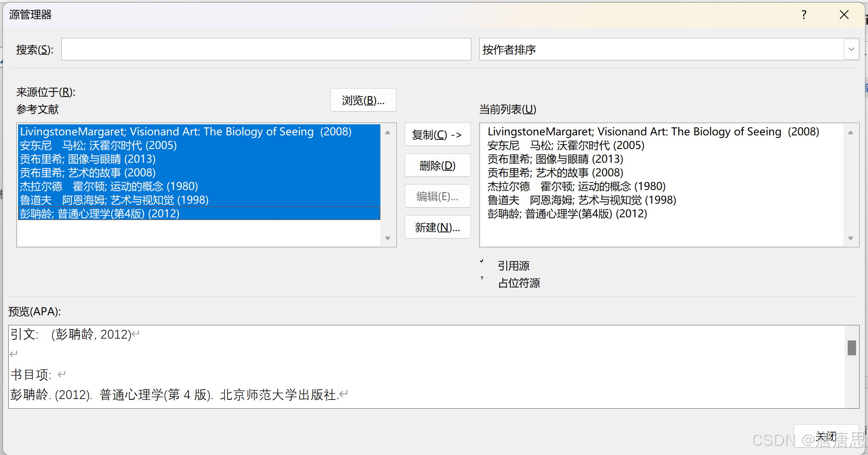Click down arrow of 当前列表 scrollbar

tap(850, 238)
